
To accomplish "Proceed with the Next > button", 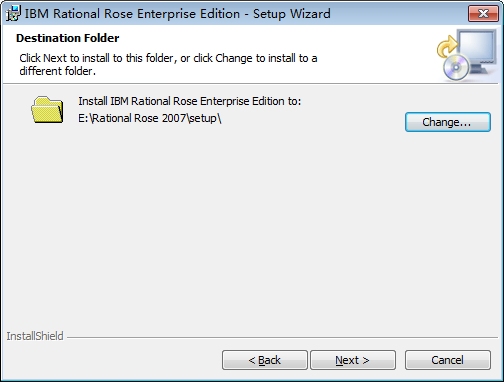I will (353, 360).
